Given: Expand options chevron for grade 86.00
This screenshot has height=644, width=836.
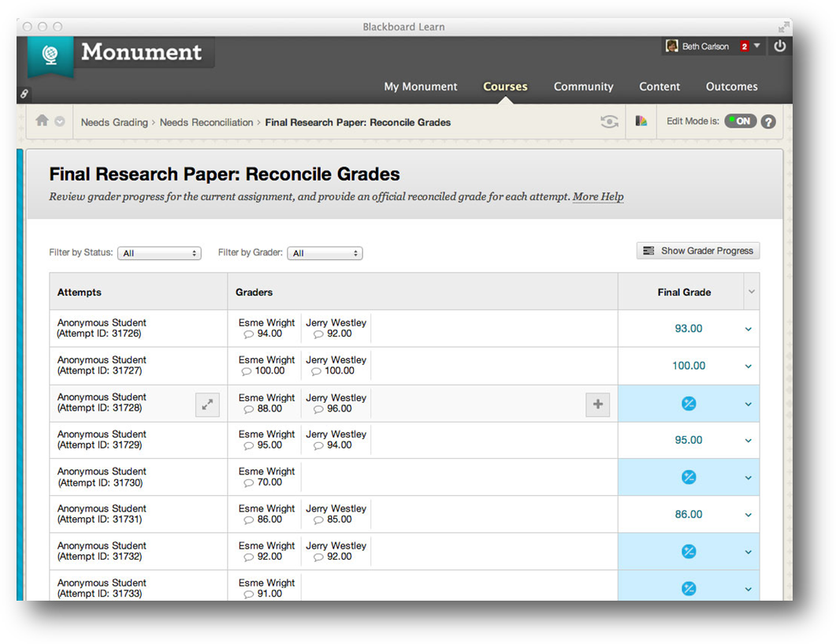Looking at the screenshot, I should click(748, 515).
